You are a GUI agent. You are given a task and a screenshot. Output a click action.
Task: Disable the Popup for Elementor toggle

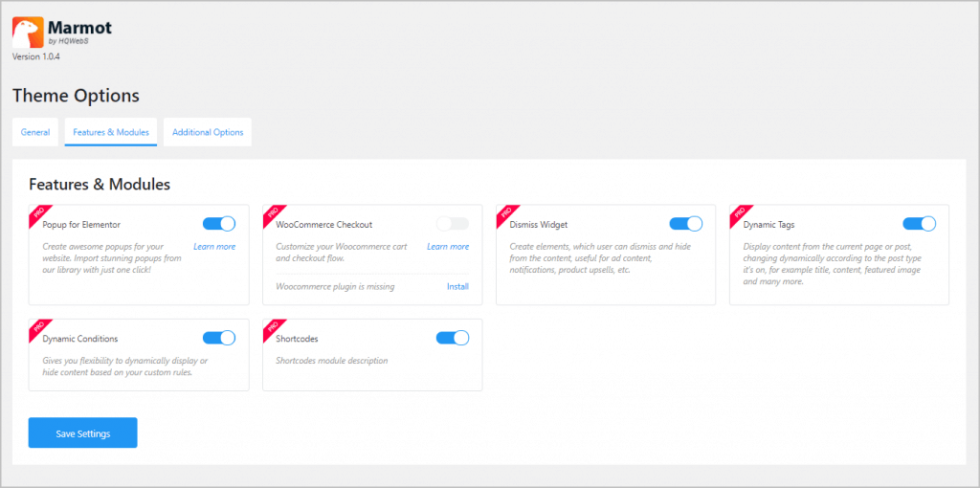(218, 224)
